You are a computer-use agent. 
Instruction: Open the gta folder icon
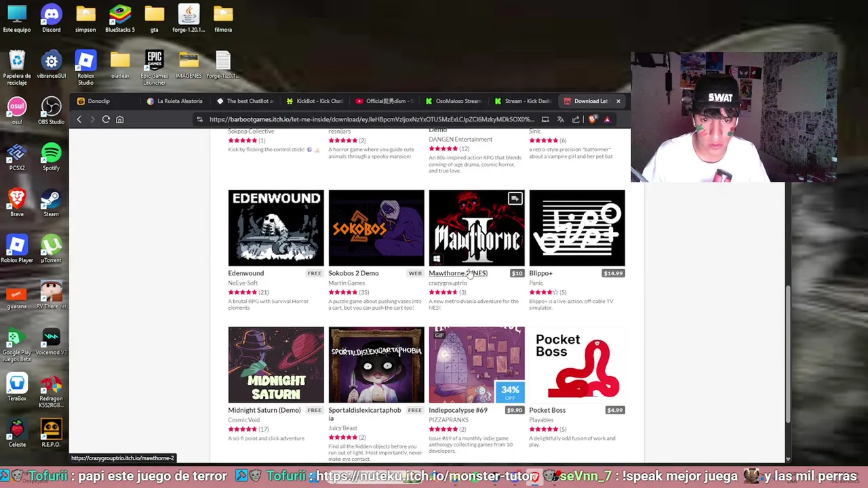click(x=154, y=18)
